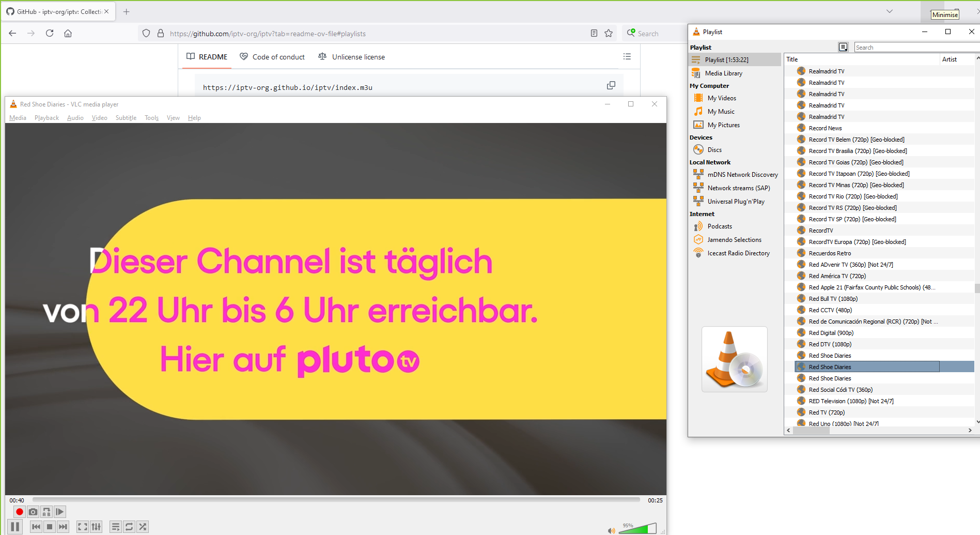This screenshot has height=535, width=980.
Task: Toggle the A-B loop button
Action: click(46, 512)
